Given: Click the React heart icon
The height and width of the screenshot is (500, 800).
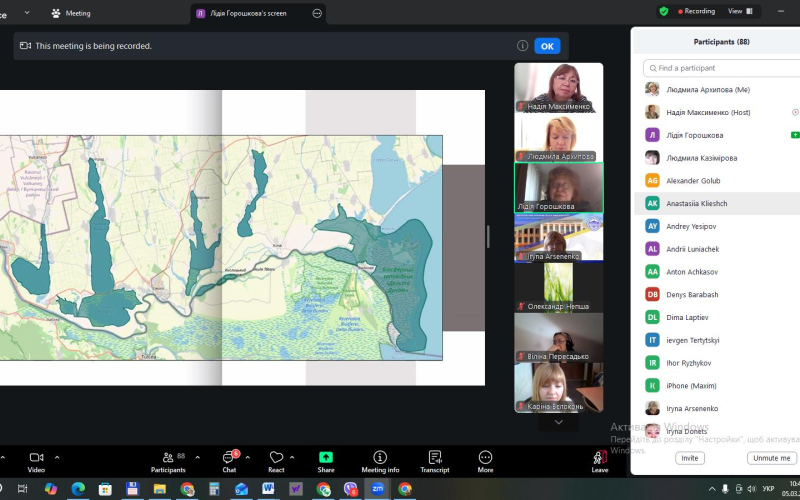Looking at the screenshot, I should pos(276,459).
